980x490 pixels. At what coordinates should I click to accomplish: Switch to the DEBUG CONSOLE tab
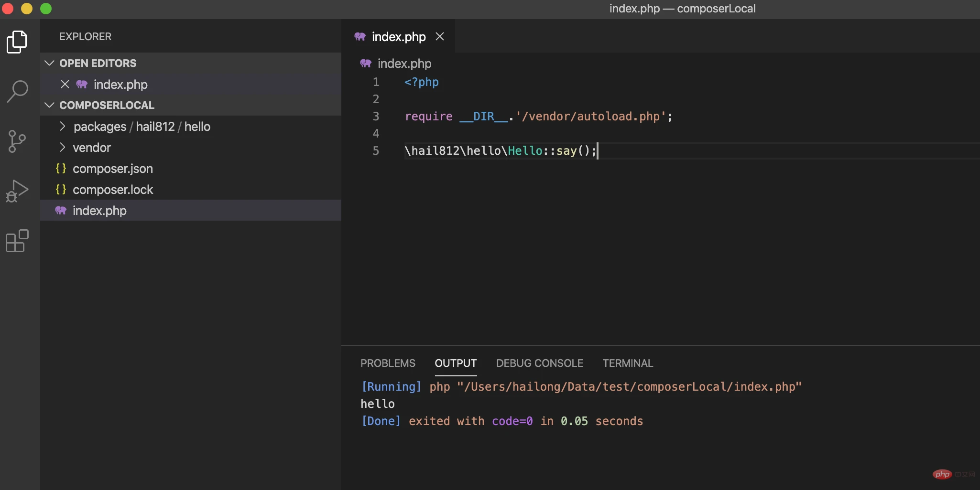(x=539, y=363)
